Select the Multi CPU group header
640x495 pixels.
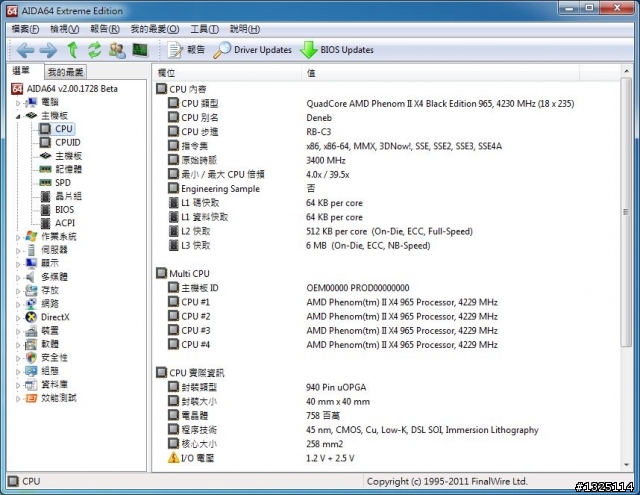tap(183, 273)
